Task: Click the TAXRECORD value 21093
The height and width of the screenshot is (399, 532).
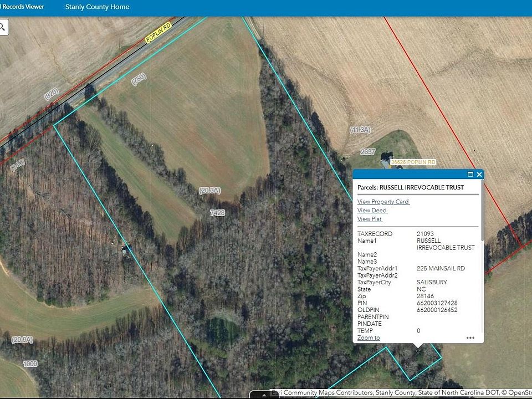Action: pos(425,234)
